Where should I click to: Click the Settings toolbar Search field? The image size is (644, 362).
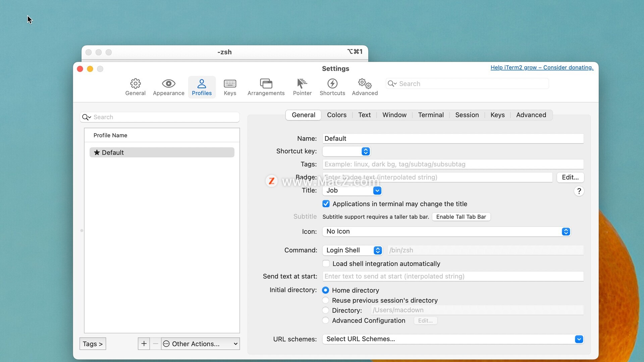[x=467, y=83]
